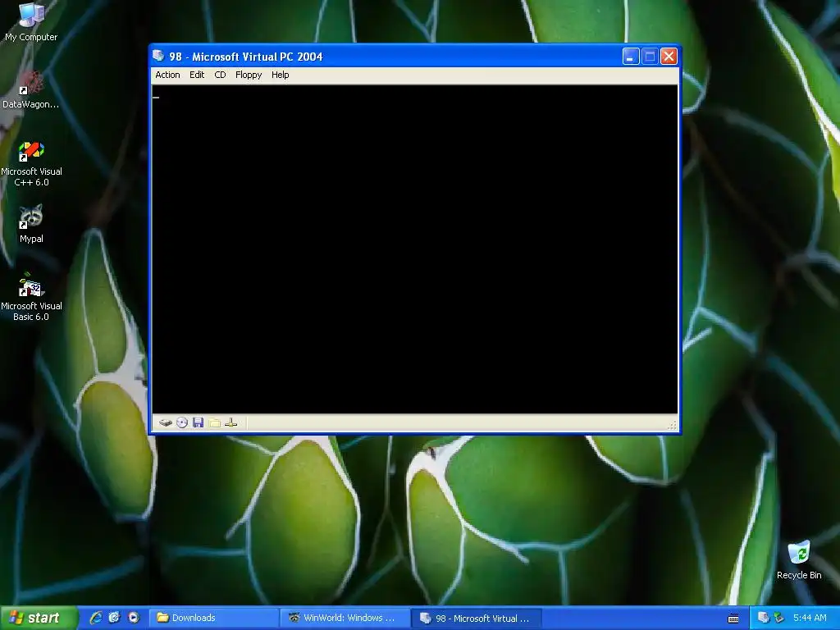Image resolution: width=840 pixels, height=630 pixels.
Task: Click the Virtual PC title bar icon
Action: (x=158, y=56)
